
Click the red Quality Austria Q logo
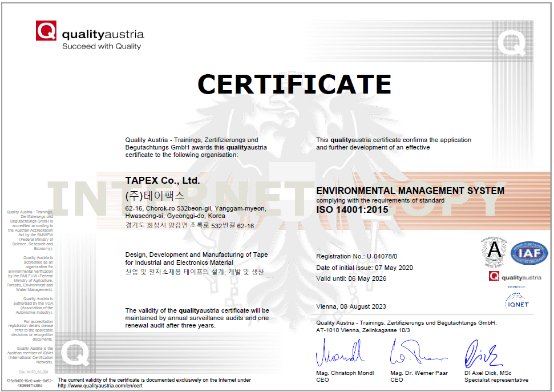coord(46,30)
